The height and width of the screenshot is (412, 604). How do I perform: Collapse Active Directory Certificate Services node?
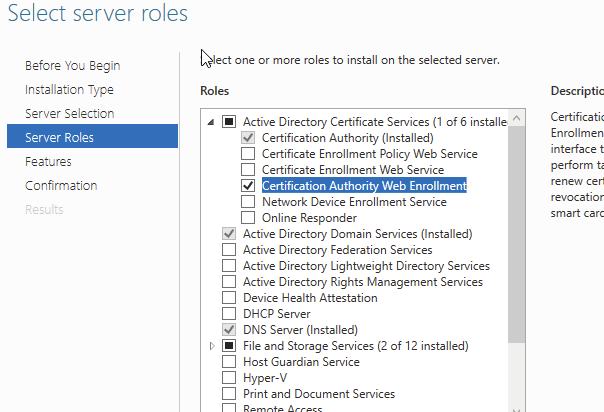[211, 122]
